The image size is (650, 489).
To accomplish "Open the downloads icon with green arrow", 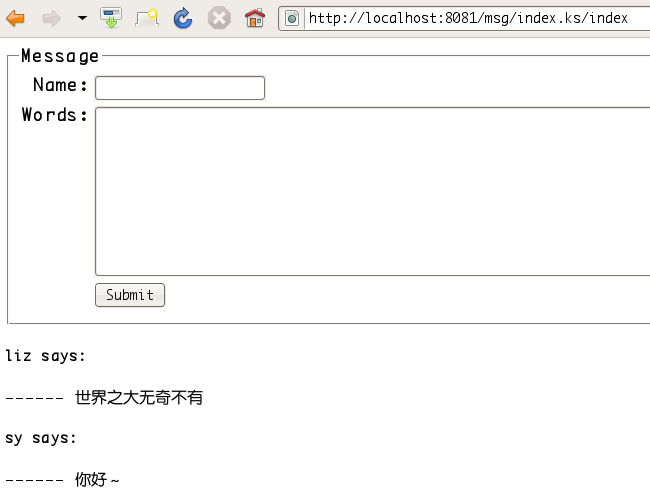I will click(111, 18).
